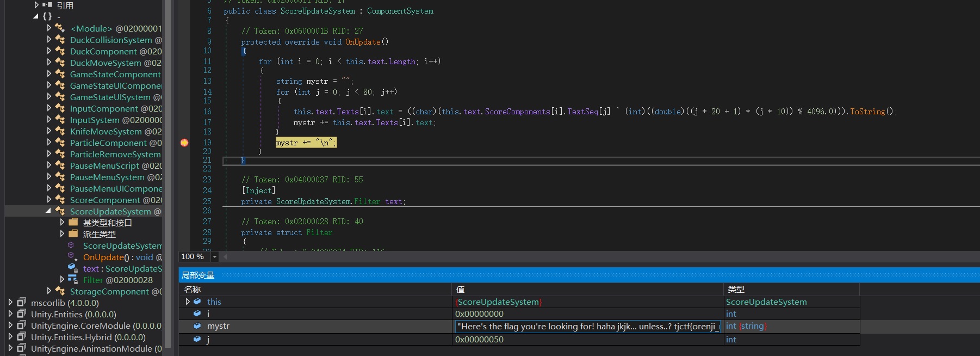Screen dimensions: 980x356
Task: Click the mscorlib assembly icon
Action: click(x=22, y=303)
